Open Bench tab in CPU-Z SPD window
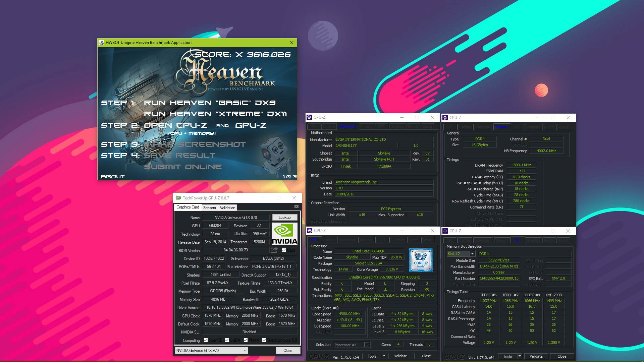The height and width of the screenshot is (362, 644). pos(549,240)
